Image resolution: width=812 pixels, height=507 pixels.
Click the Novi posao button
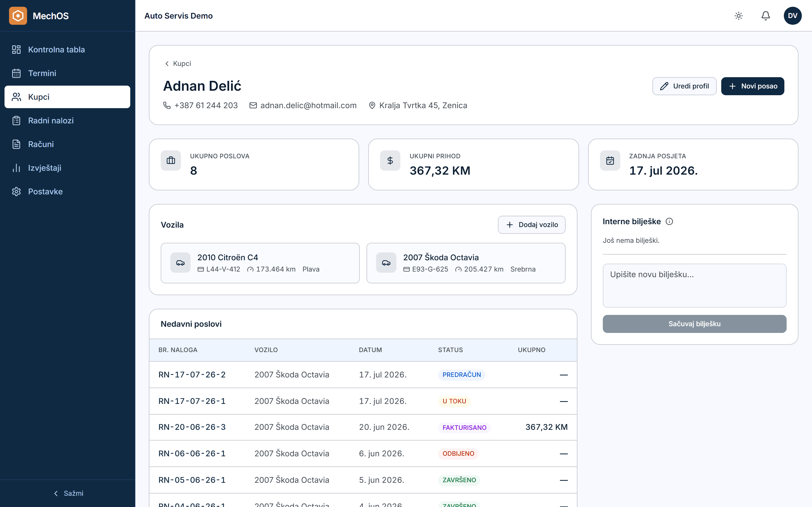[753, 86]
